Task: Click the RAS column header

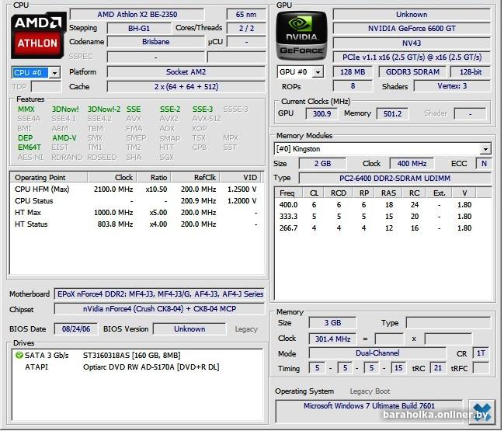Action: (x=388, y=193)
